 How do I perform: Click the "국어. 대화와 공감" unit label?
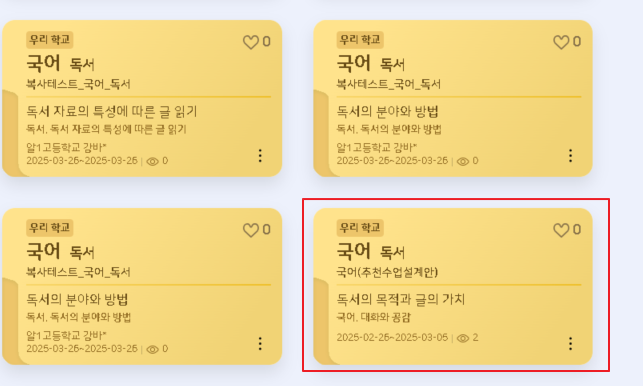(x=373, y=317)
